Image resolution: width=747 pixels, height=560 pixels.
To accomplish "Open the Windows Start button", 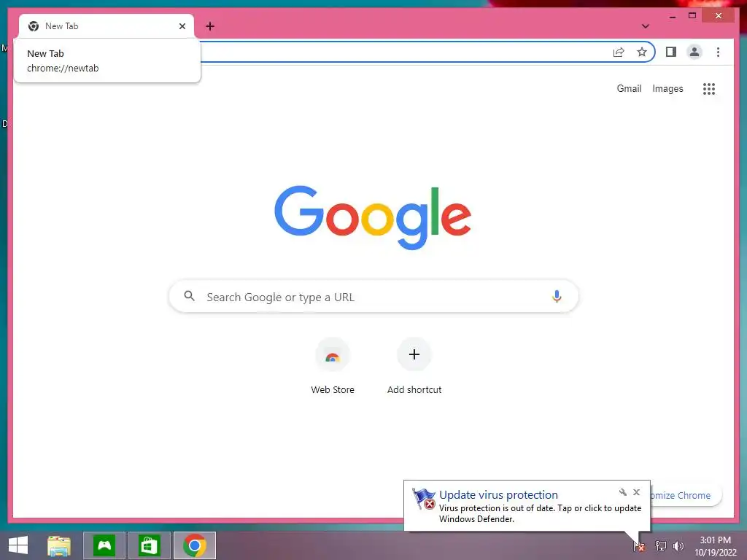I will [18, 545].
